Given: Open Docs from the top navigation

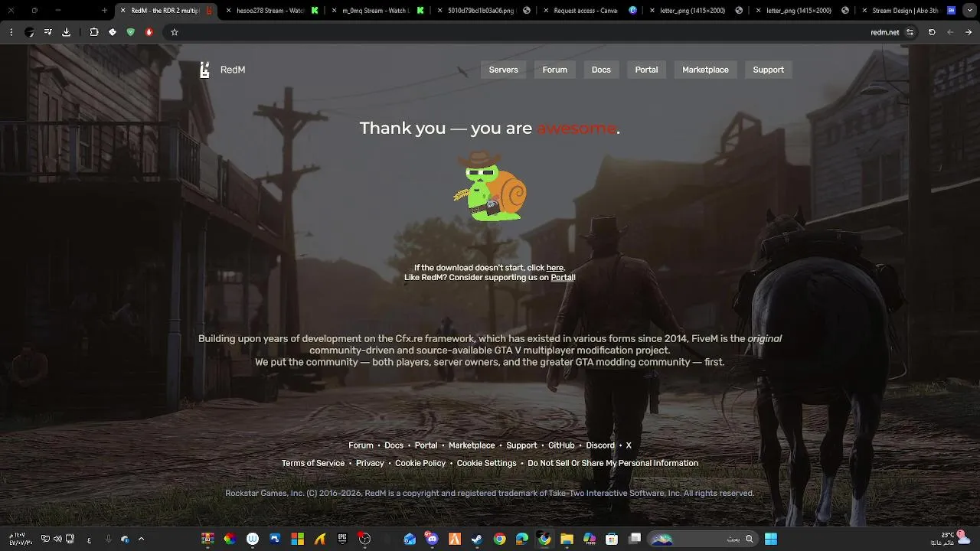Looking at the screenshot, I should (601, 70).
